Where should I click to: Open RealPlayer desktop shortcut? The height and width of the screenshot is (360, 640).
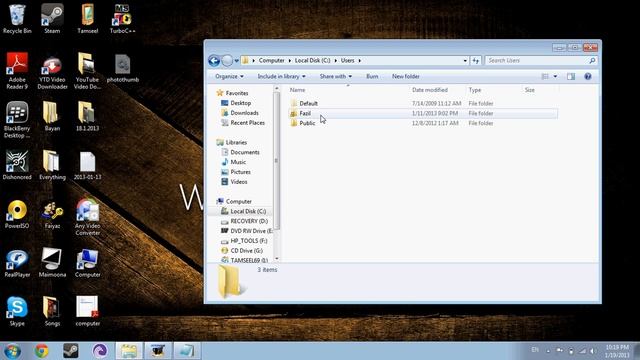click(x=17, y=263)
